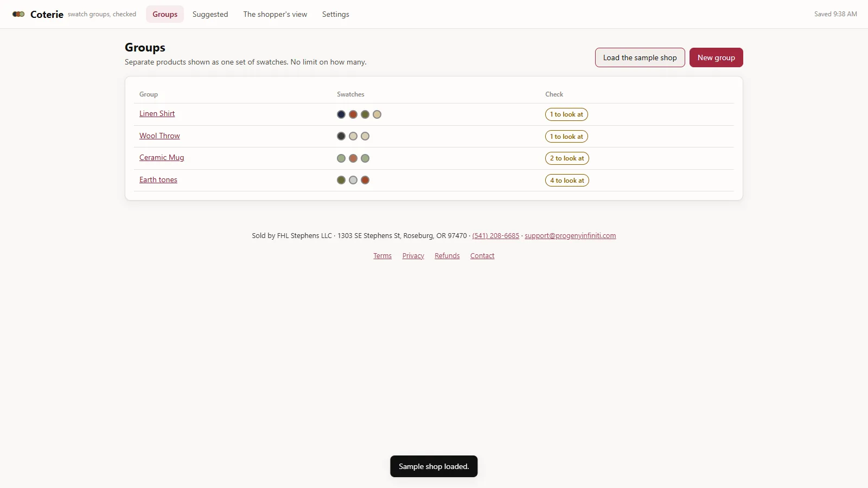Open the Ceramic Mug group
The width and height of the screenshot is (868, 488).
coord(162,157)
